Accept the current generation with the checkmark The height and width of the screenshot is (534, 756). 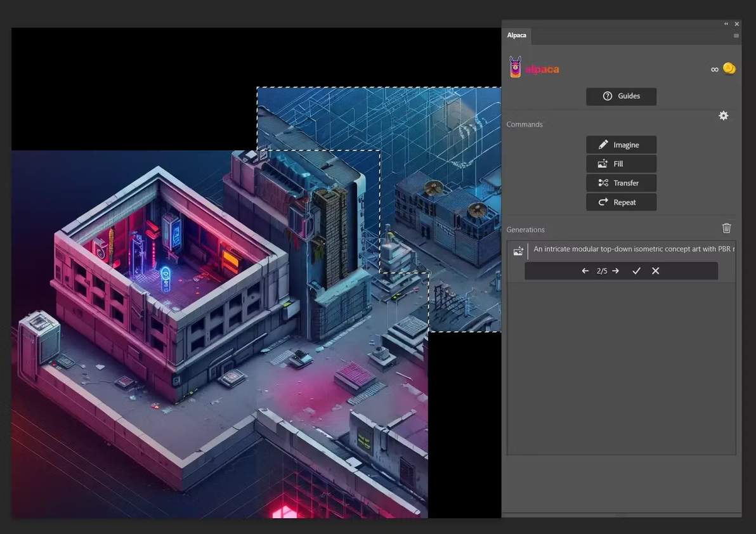tap(636, 271)
